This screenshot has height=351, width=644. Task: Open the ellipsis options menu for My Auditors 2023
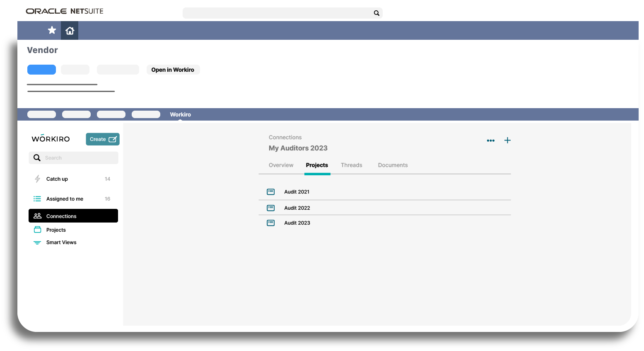[x=490, y=140]
